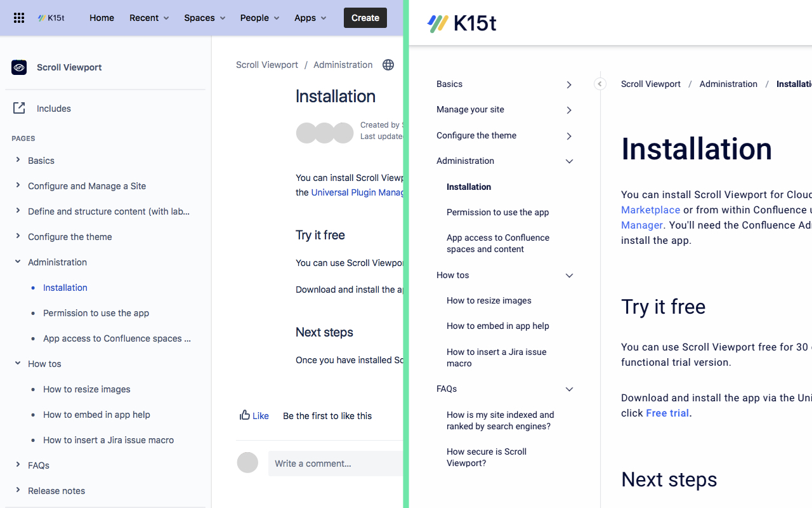The width and height of the screenshot is (812, 508).
Task: Expand Manage your site chevron
Action: (x=569, y=110)
